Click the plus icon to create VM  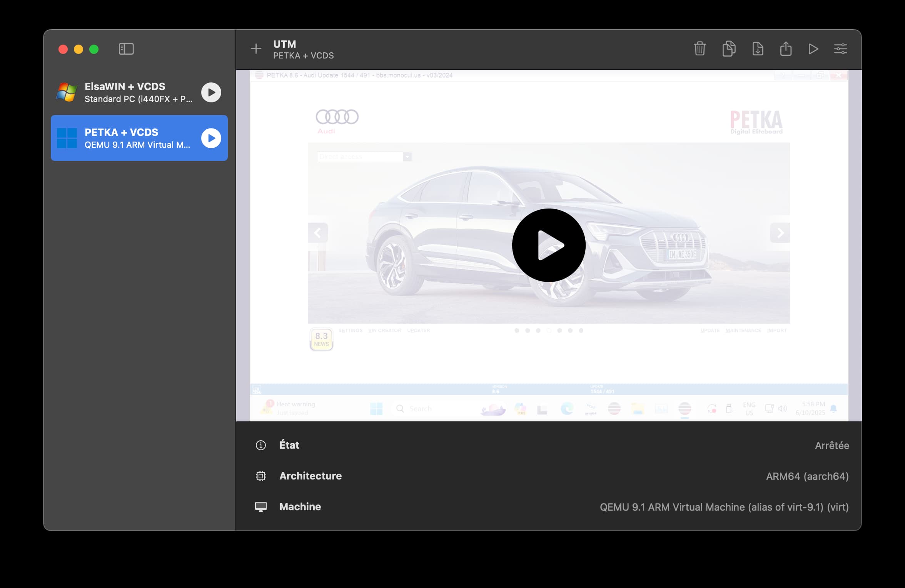click(256, 49)
